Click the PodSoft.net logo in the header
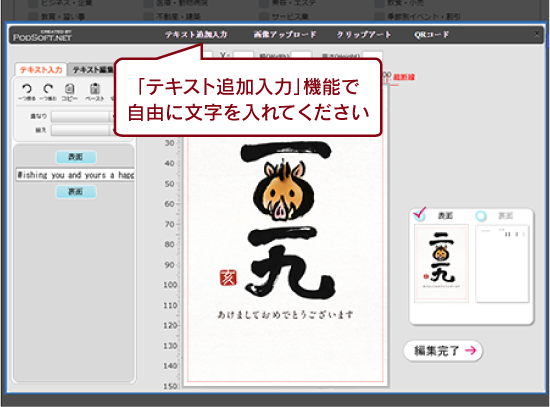 (x=42, y=36)
